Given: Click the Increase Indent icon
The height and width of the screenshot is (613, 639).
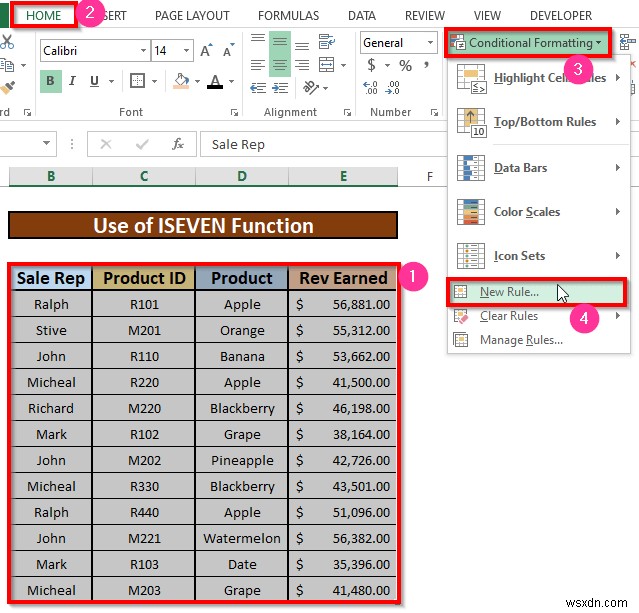Looking at the screenshot, I should [280, 88].
